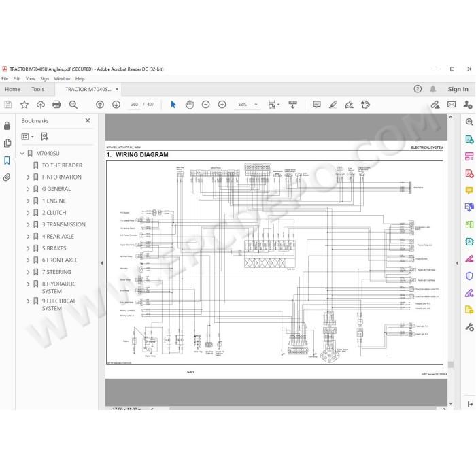476x476 pixels.
Task: Zoom in with the plus circle icon
Action: 222,105
